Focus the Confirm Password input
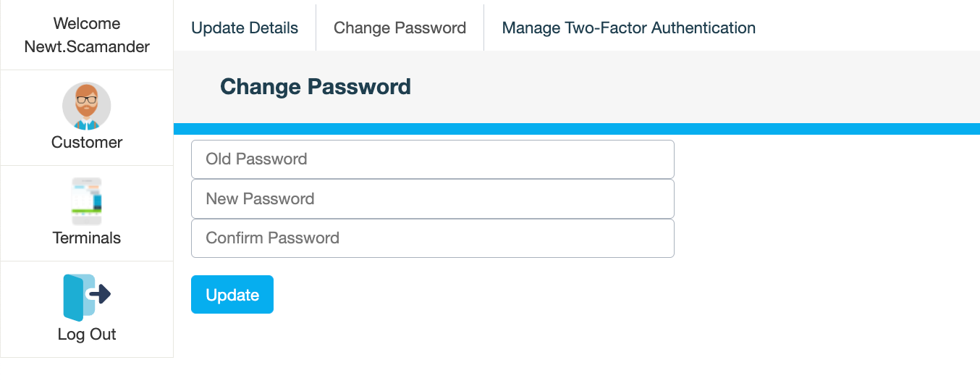980x381 pixels. point(432,238)
